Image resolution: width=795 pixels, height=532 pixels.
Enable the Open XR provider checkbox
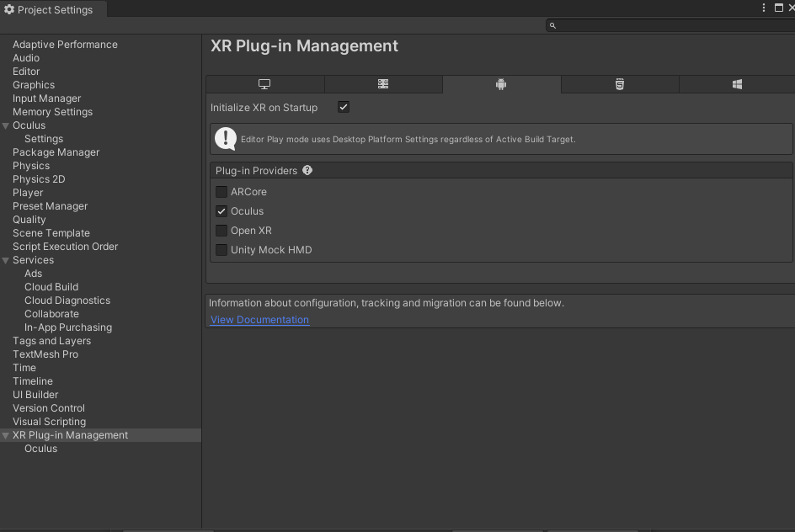[221, 231]
